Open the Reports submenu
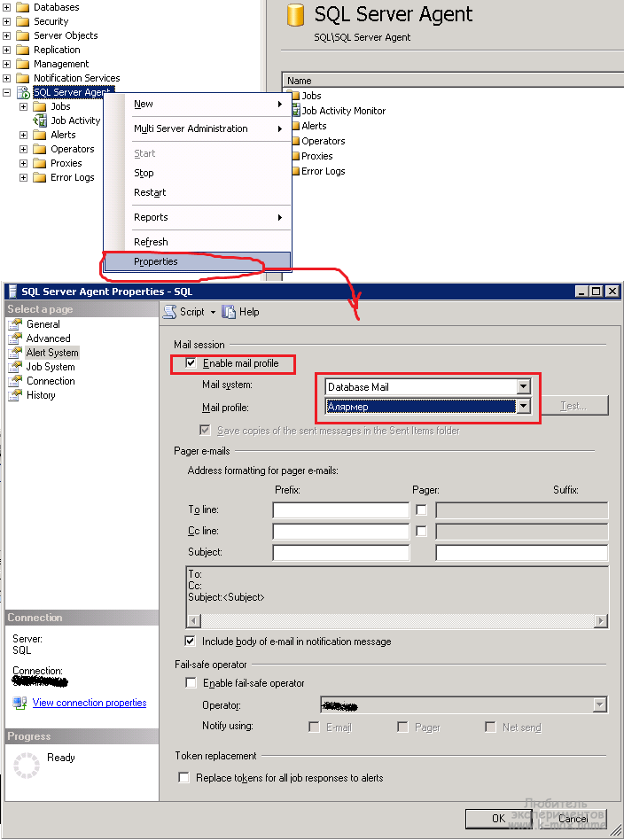This screenshot has width=624, height=840. (208, 217)
